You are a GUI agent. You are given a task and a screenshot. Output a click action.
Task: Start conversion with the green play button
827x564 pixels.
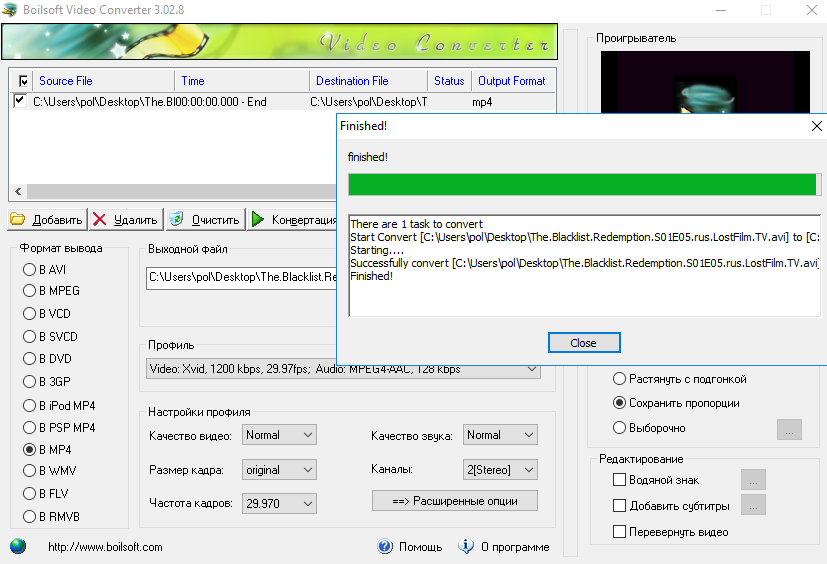[x=292, y=219]
